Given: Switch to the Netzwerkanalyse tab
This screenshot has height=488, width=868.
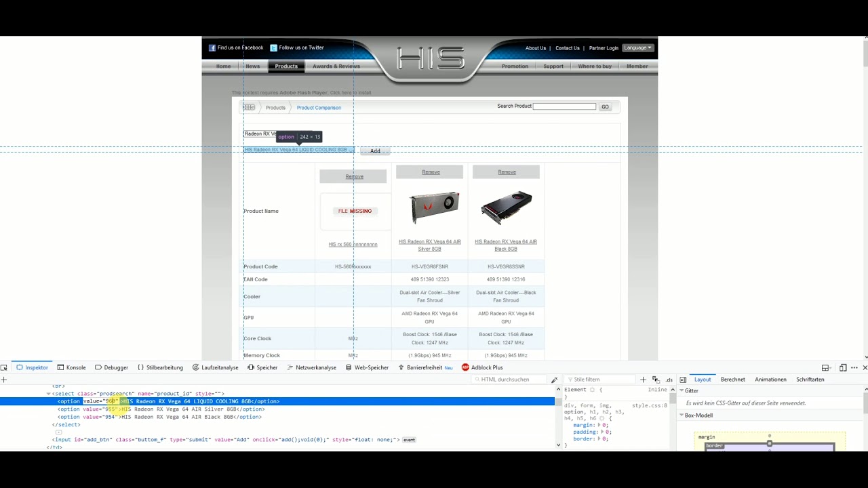Looking at the screenshot, I should [311, 367].
